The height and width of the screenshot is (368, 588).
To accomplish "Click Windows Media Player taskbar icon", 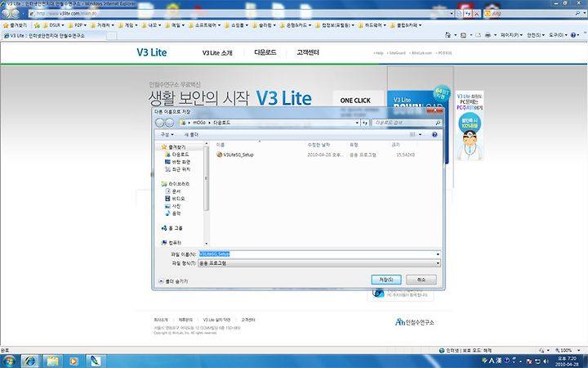I will click(73, 361).
